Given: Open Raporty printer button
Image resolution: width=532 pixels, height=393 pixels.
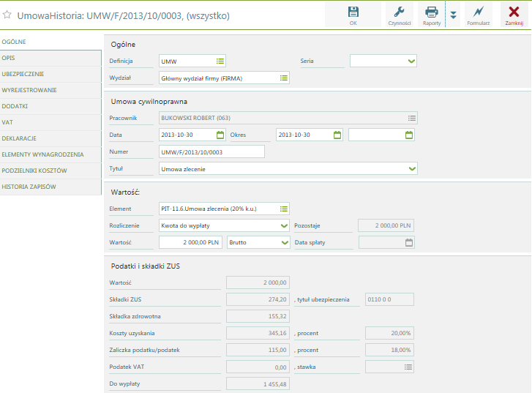Looking at the screenshot, I should point(432,15).
